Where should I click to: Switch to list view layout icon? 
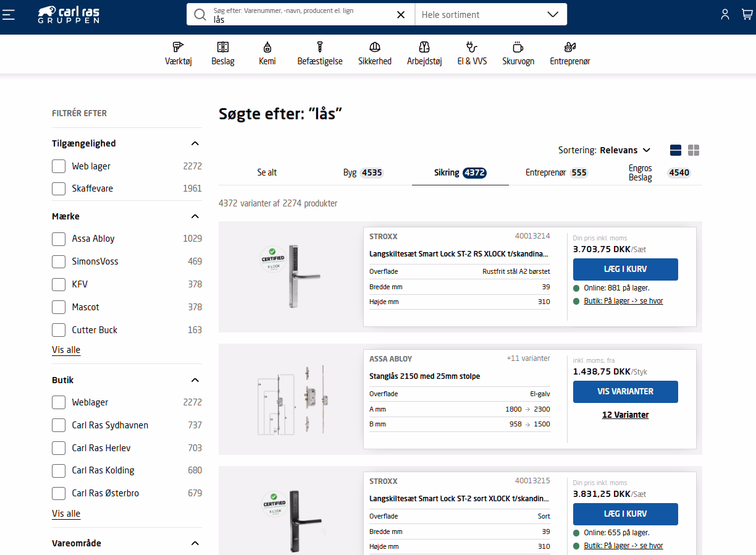[676, 150]
